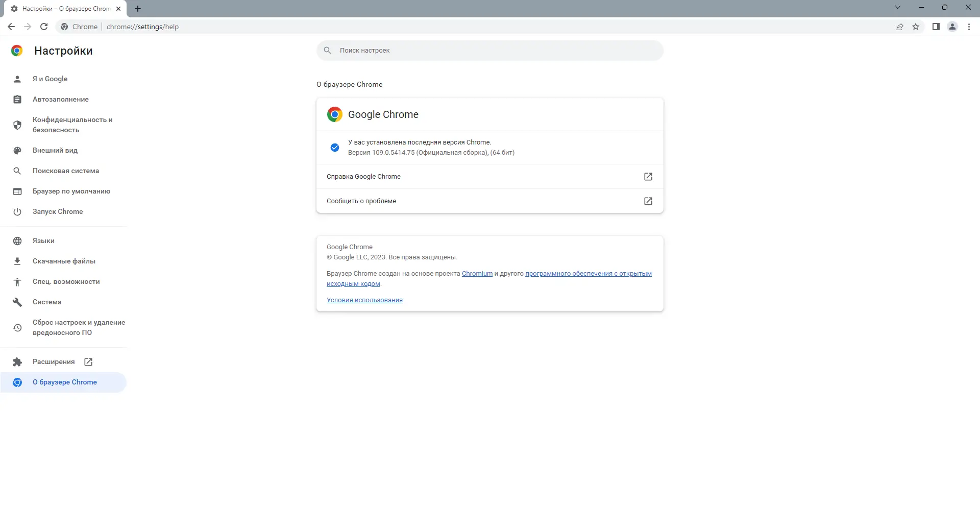Open the tab search chevron
Viewport: 980px width, 531px height.
898,7
